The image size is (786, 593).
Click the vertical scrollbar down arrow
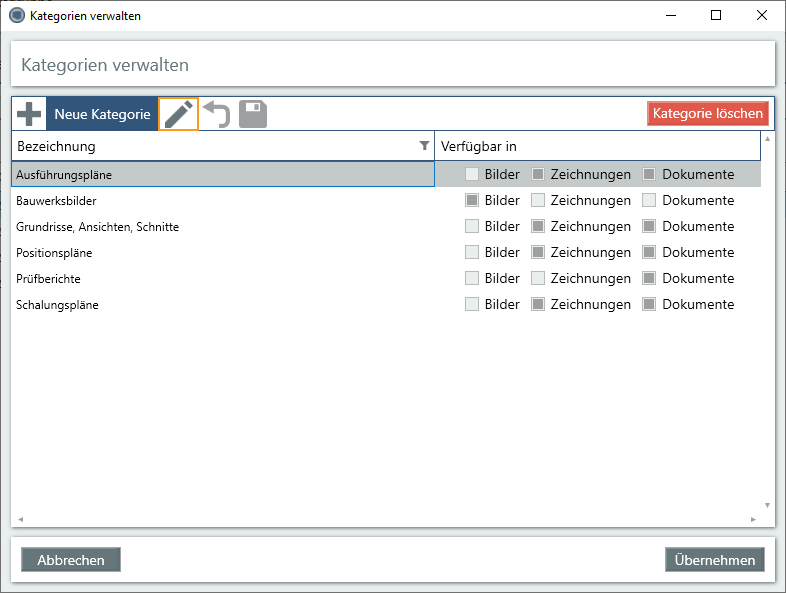coord(767,506)
